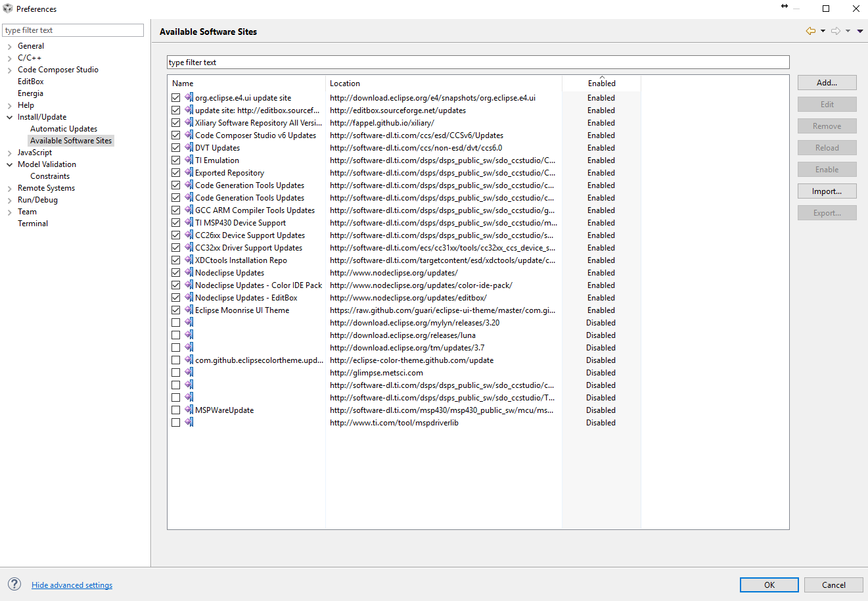The height and width of the screenshot is (601, 868).
Task: Click the TI MSP430 Device Support icon
Action: [x=189, y=222]
